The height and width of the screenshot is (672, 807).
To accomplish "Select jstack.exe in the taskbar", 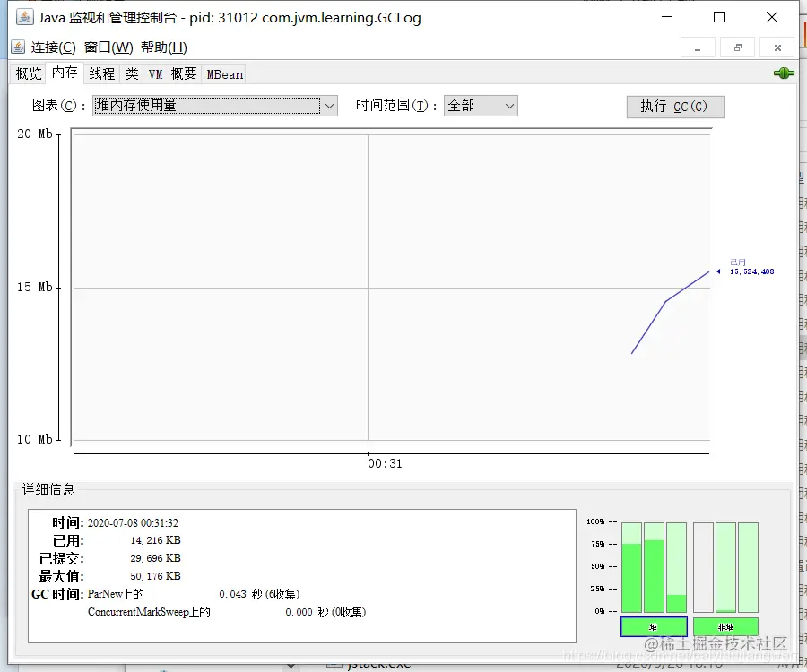I will [377, 664].
